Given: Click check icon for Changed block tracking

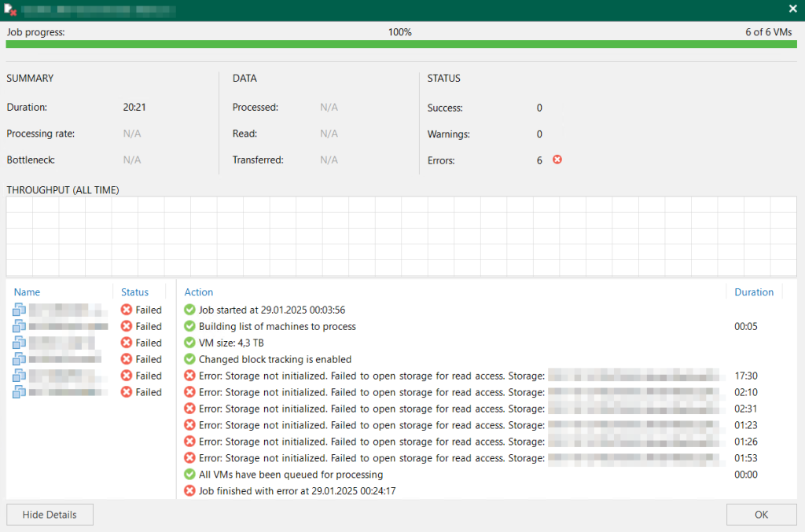Looking at the screenshot, I should click(189, 359).
